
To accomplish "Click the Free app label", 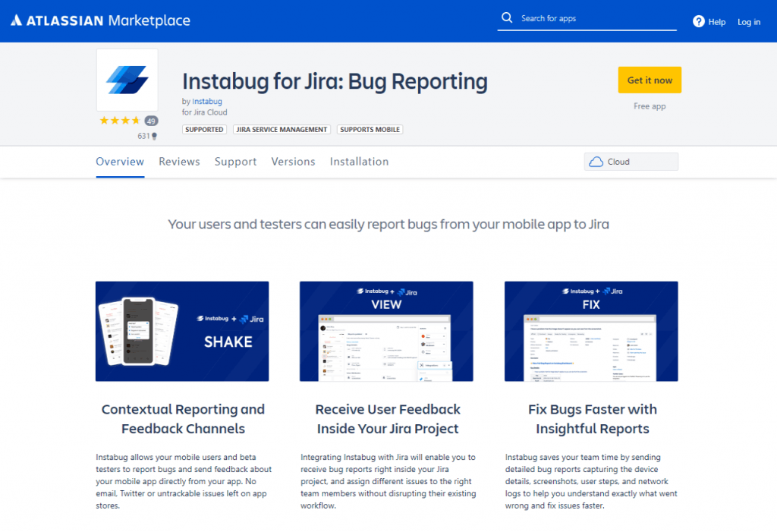I will (x=650, y=106).
